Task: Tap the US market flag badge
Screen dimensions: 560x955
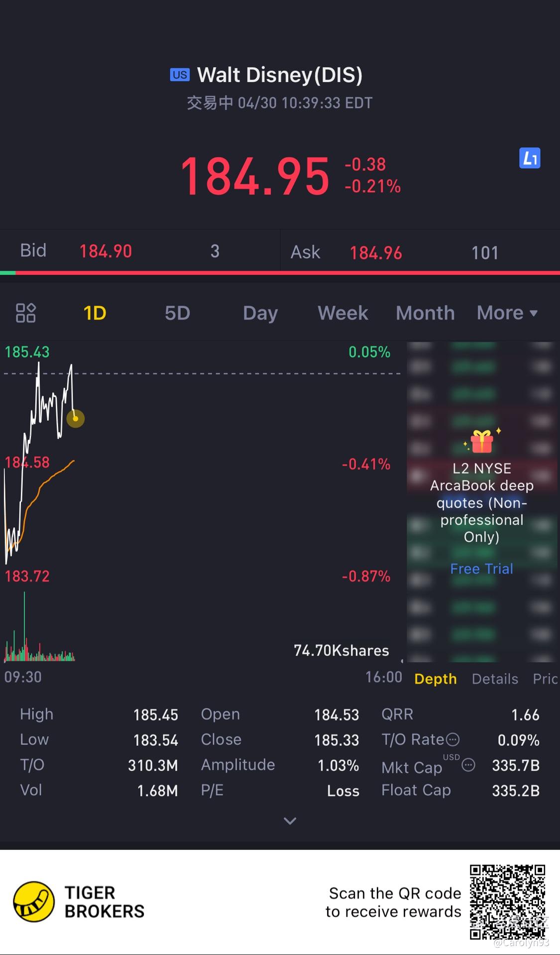Action: [x=180, y=75]
